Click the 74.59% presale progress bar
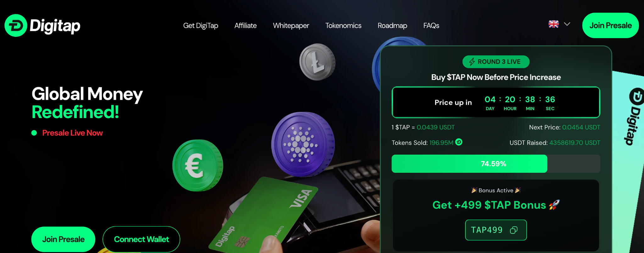 (x=496, y=164)
